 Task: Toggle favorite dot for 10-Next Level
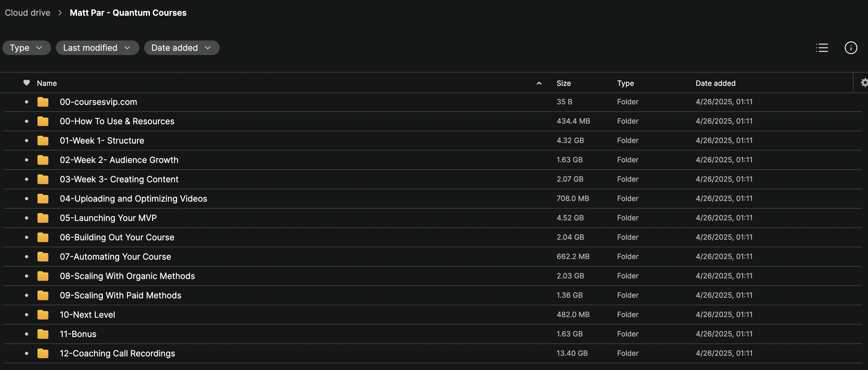point(26,314)
